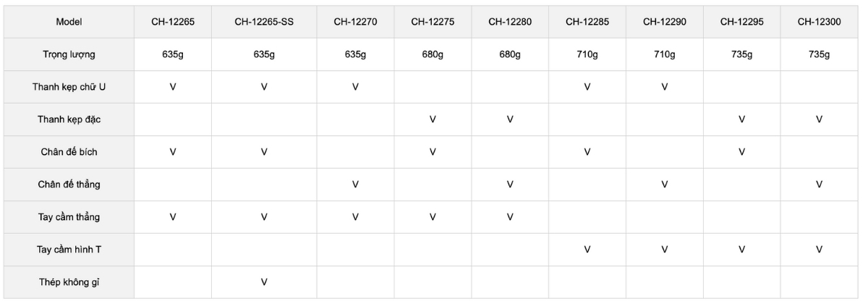Screen dimensions: 868x304
Task: Select the "Chân đế thẳng" row label
Action: click(69, 185)
